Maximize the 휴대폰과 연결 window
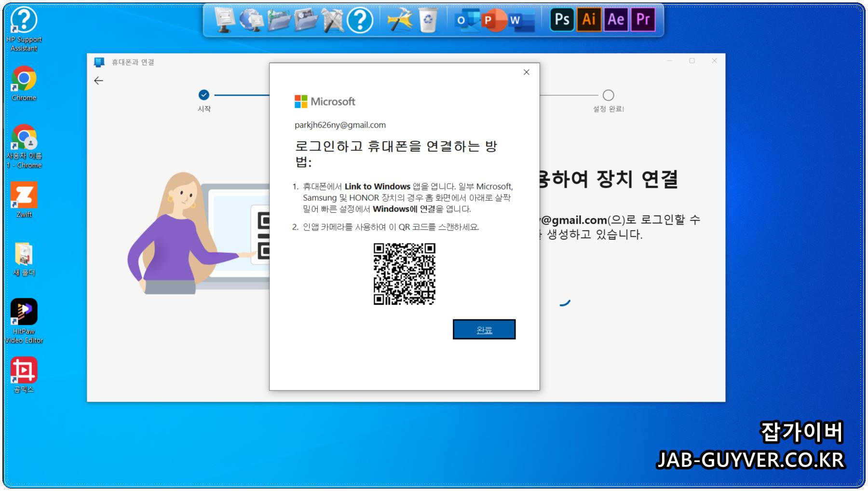868x491 pixels. pos(692,61)
